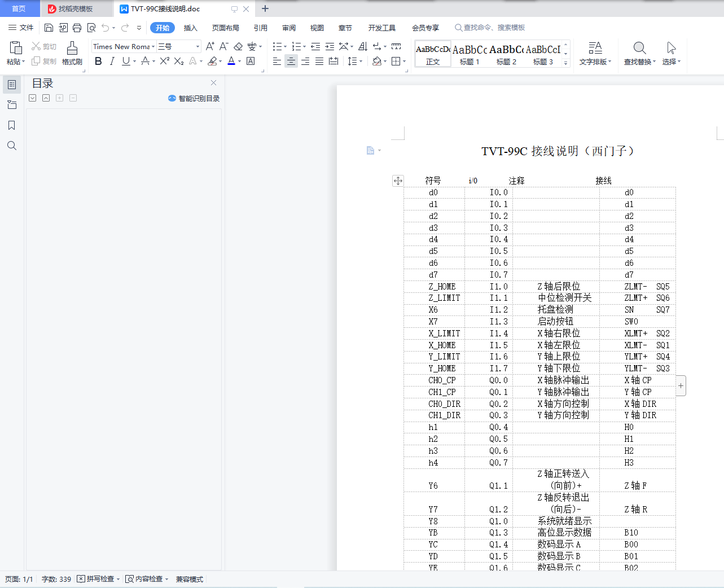The width and height of the screenshot is (724, 588).
Task: Click the search commands and templates field
Action: (490, 28)
